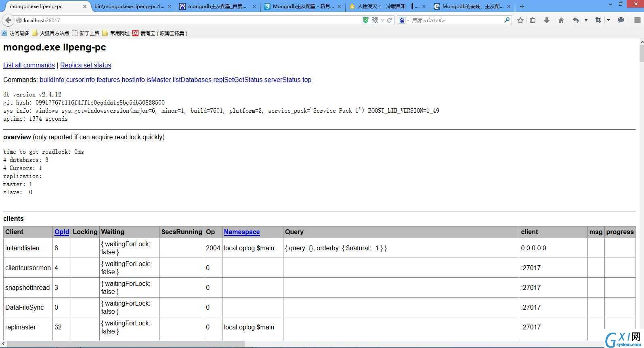Screen dimensions: 644x348
Task: Close the Mongodb的安装、主从配 tab
Action: tap(509, 6)
